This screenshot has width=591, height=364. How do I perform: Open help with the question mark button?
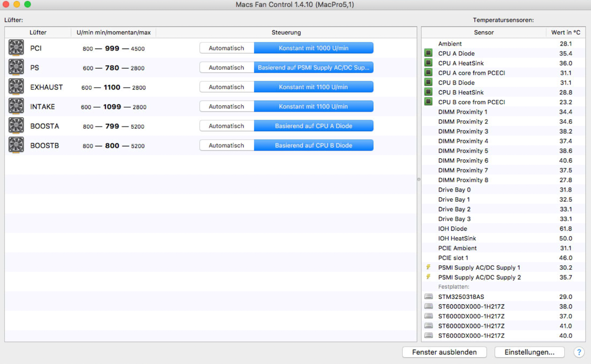point(579,352)
